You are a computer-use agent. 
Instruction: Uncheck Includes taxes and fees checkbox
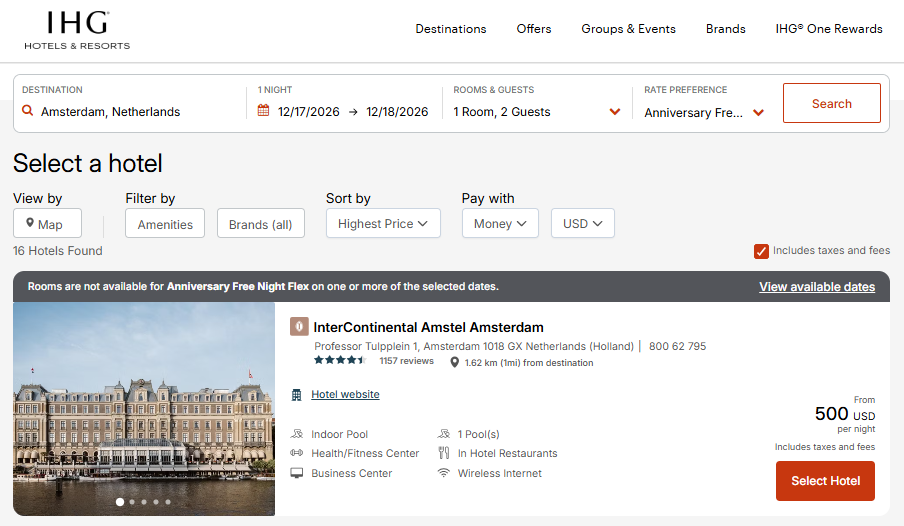tap(761, 251)
